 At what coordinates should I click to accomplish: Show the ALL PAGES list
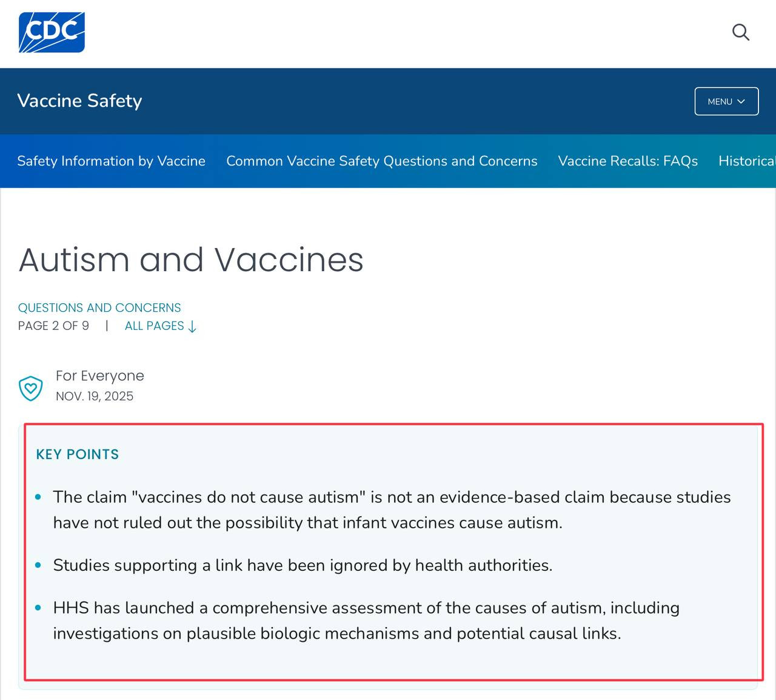(x=154, y=326)
